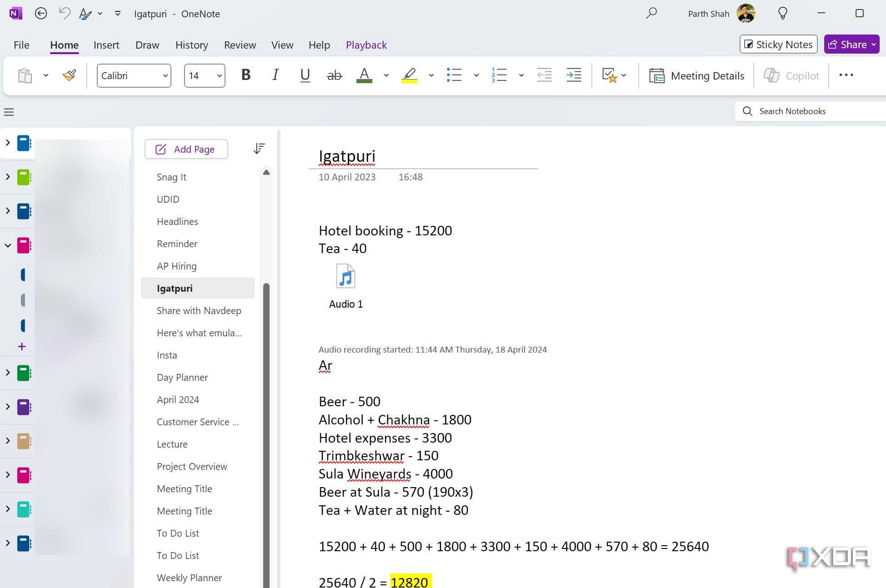
Task: Switch to the Review tab
Action: pyautogui.click(x=240, y=45)
